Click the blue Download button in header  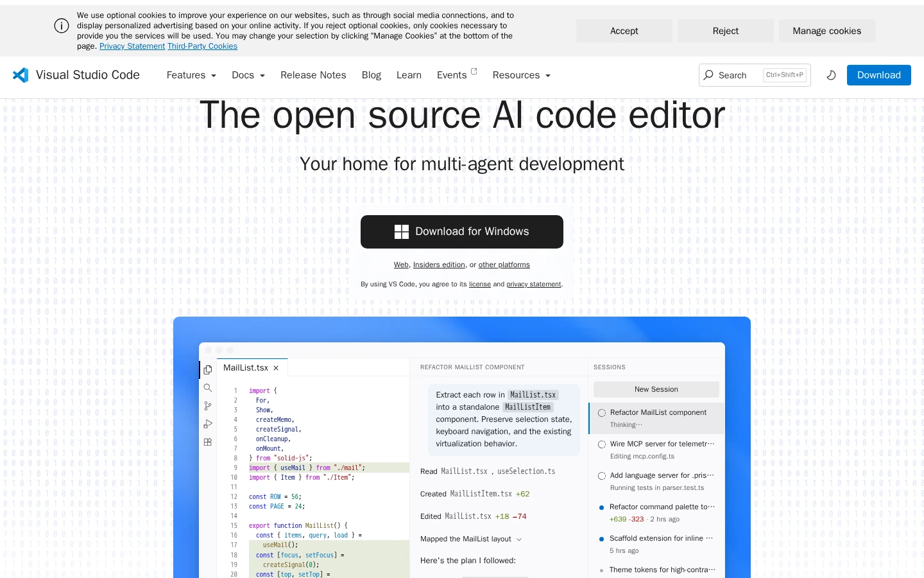click(x=879, y=75)
